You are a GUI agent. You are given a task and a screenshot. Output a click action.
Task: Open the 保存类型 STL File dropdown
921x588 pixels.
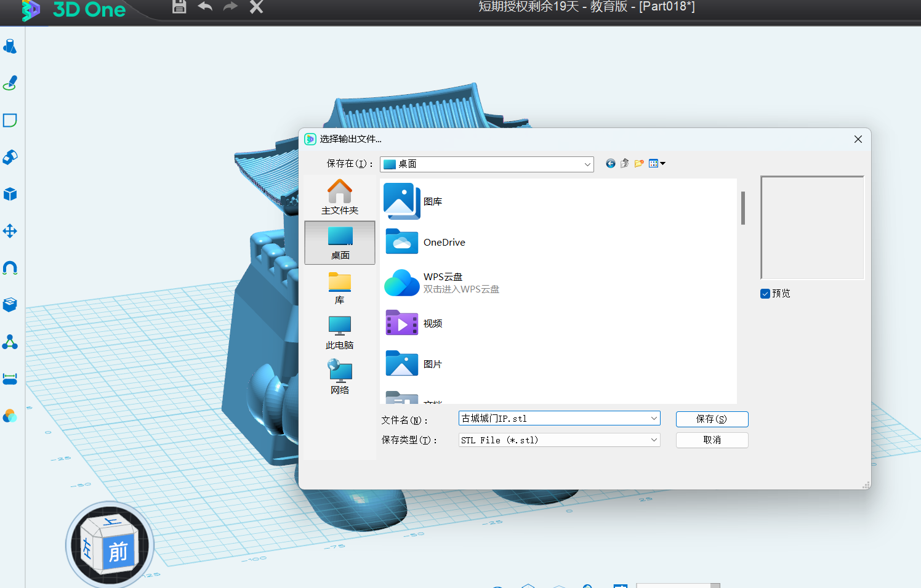pyautogui.click(x=560, y=440)
